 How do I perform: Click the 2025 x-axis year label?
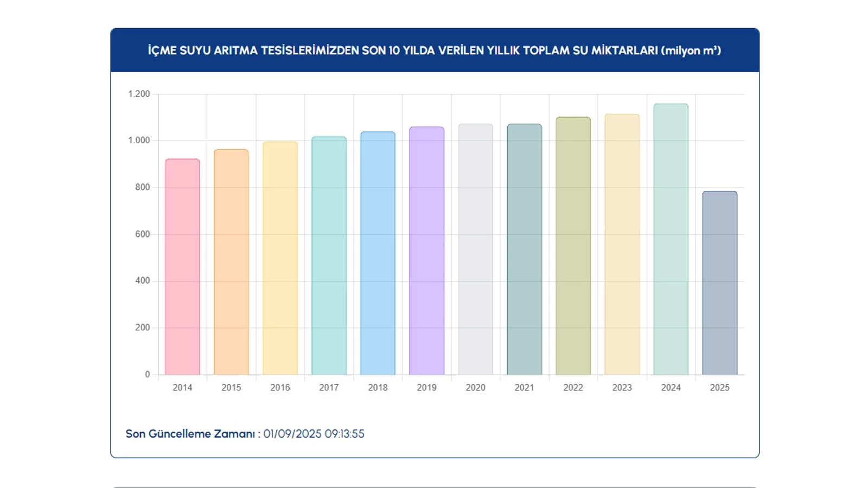719,388
